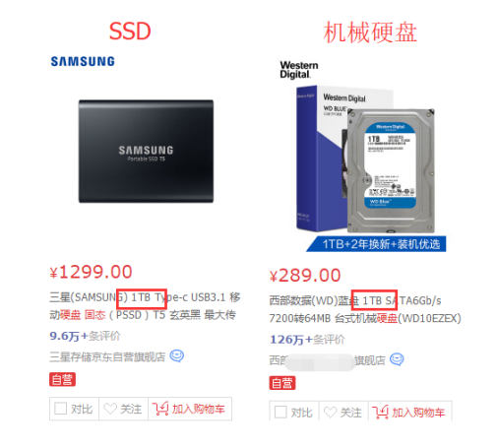Screen dimensions: 498x448
Task: Open chat with Samsung store customer service
Action: click(x=177, y=355)
